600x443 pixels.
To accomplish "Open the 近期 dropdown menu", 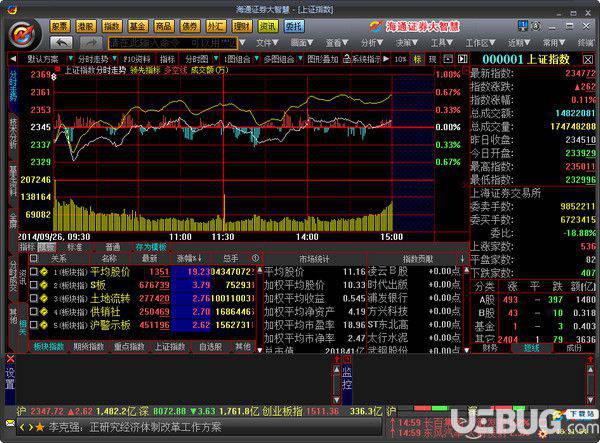I will tap(519, 42).
